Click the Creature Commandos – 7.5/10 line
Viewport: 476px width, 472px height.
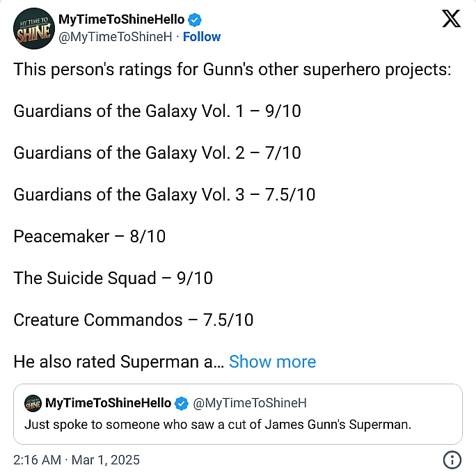click(133, 320)
